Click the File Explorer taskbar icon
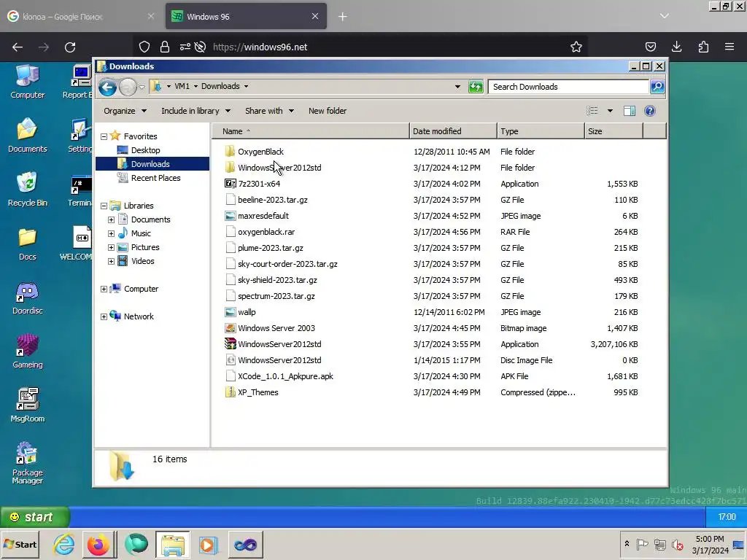 point(172,544)
